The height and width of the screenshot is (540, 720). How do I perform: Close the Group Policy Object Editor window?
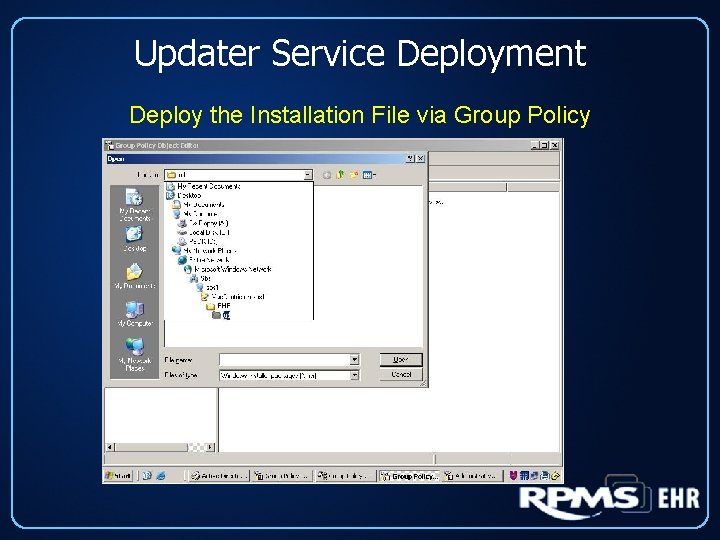tap(555, 145)
